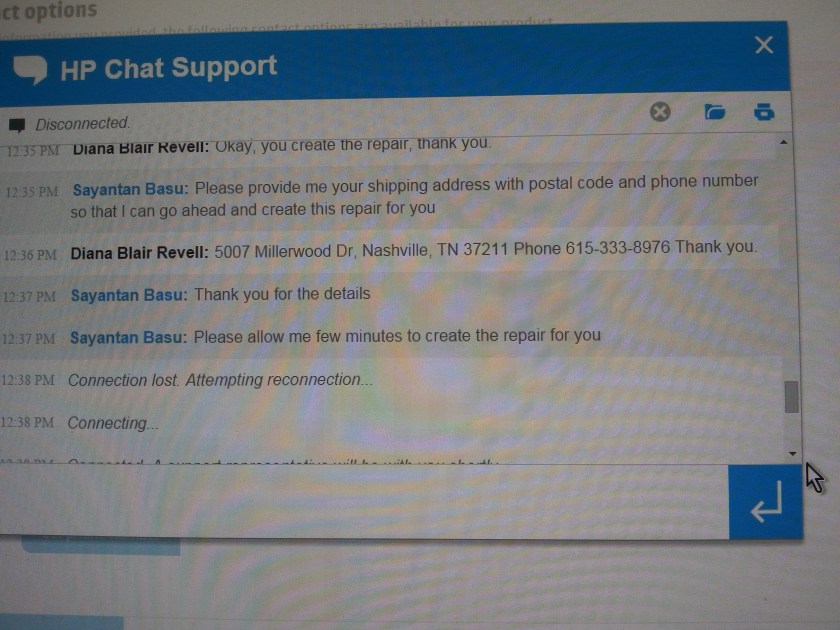Click the partly hidden blue button below chat
Viewport: 840px width, 630px height.
101,546
